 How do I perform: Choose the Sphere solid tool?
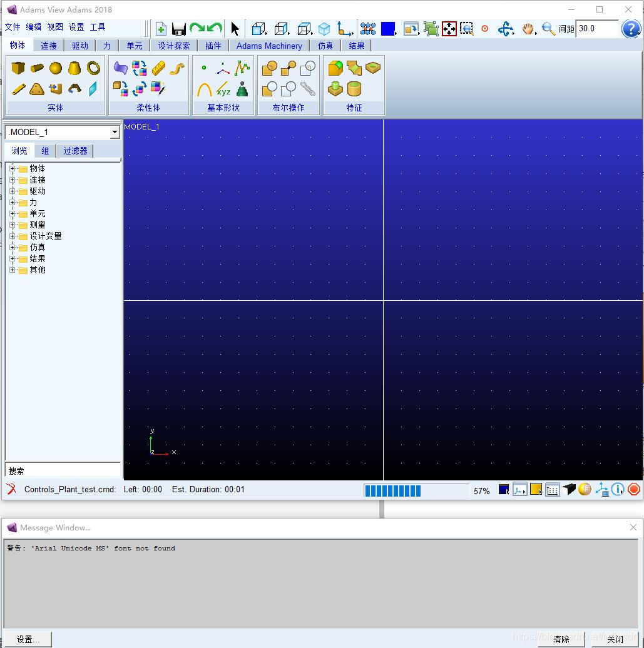coord(56,68)
